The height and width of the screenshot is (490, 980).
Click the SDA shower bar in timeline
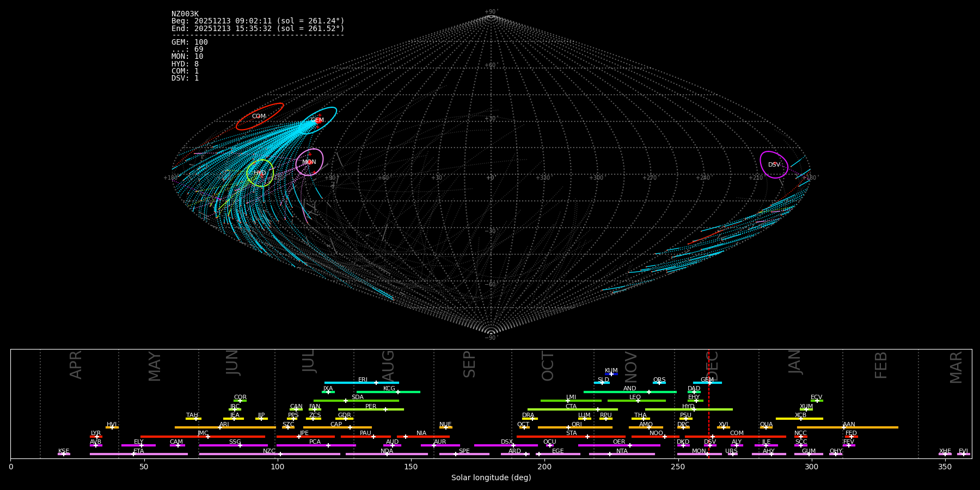pyautogui.click(x=356, y=401)
